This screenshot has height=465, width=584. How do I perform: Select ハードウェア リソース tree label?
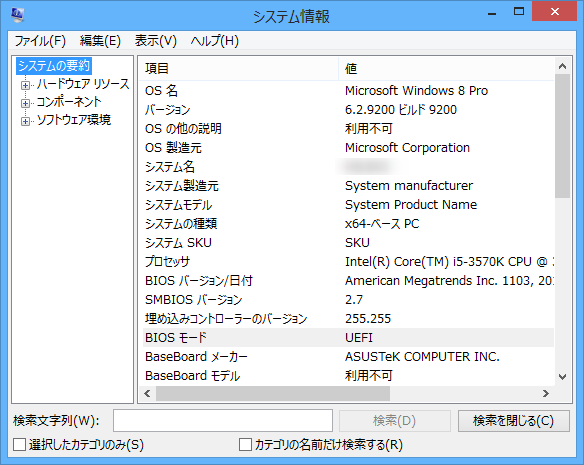pyautogui.click(x=83, y=84)
